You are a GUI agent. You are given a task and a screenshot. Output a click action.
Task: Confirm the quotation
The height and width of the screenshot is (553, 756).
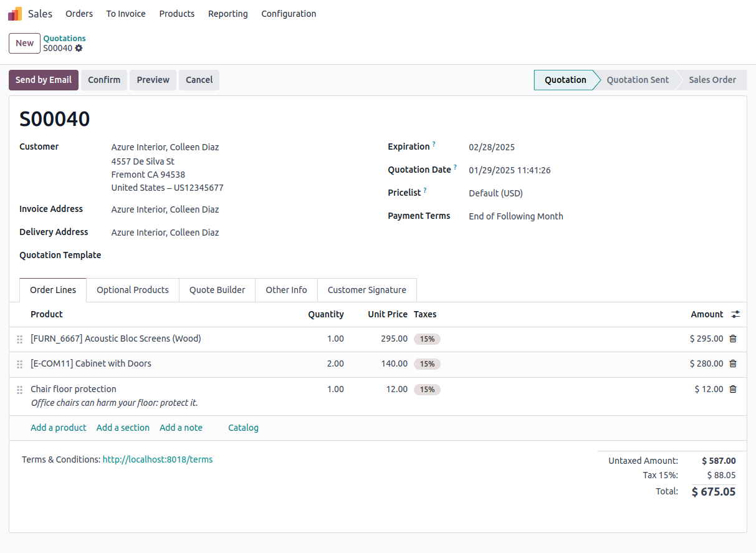tap(104, 80)
